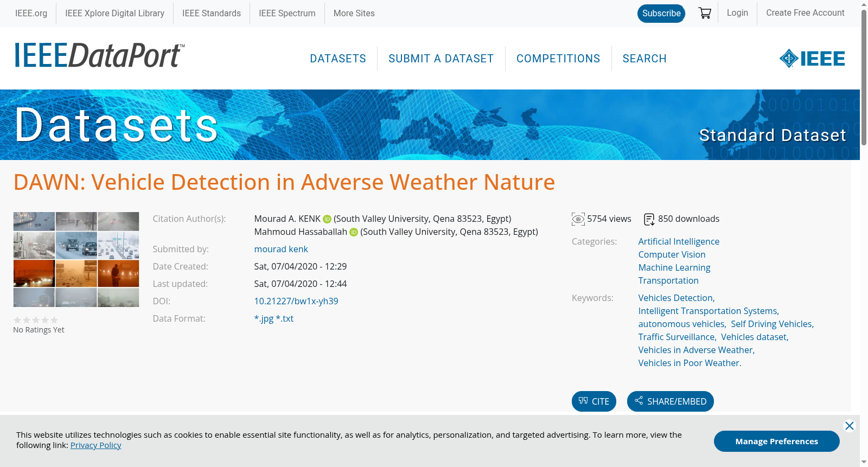Click the '5754 views' count text
Viewport: 868px width, 467px height.
tap(609, 219)
